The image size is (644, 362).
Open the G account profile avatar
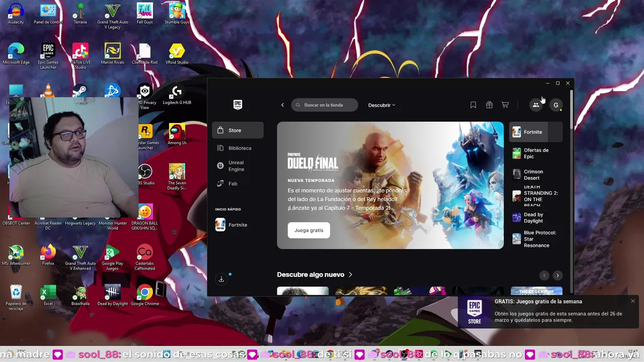(556, 105)
